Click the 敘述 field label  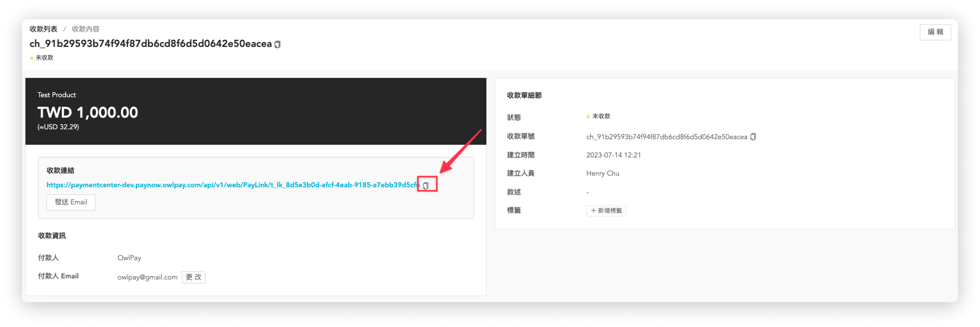tap(514, 192)
